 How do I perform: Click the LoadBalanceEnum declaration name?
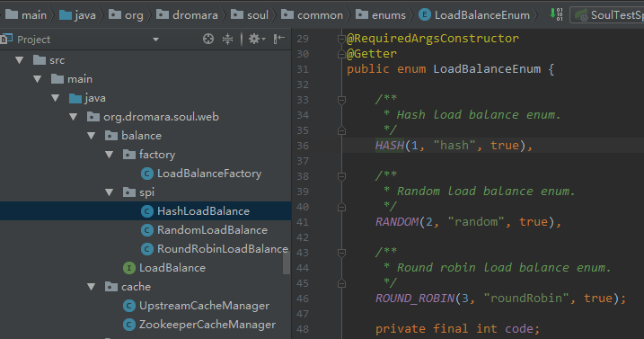(x=487, y=69)
